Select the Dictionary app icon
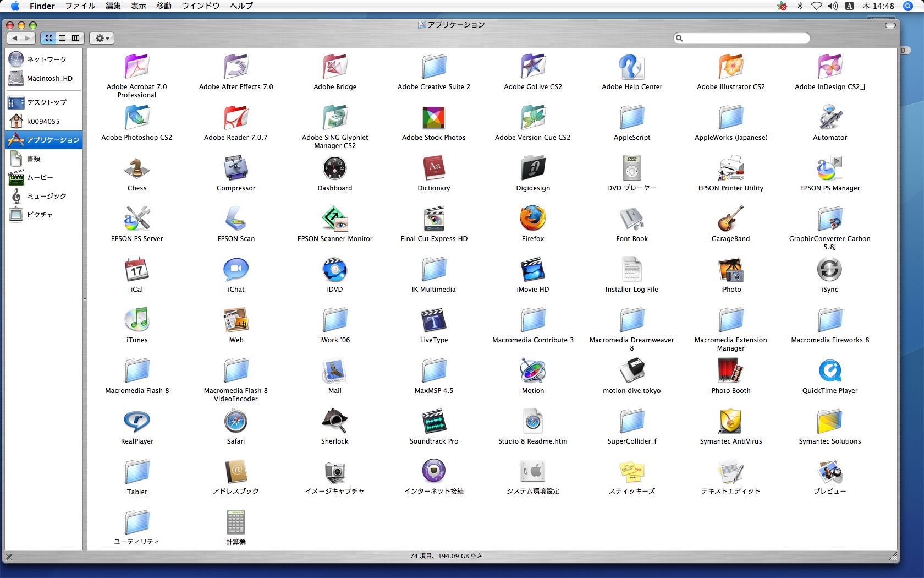The image size is (924, 578). (x=434, y=168)
